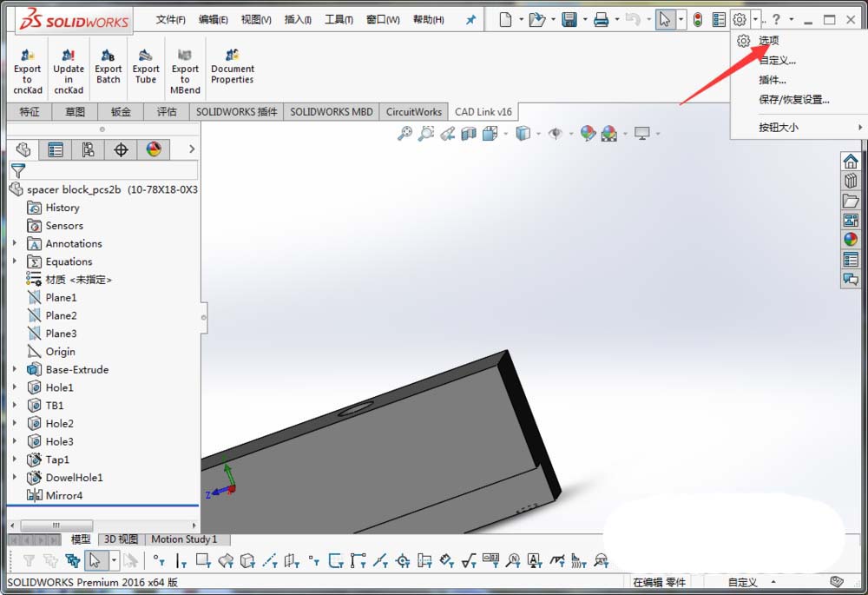
Task: Click the Rebuild traffic light icon
Action: coord(698,20)
